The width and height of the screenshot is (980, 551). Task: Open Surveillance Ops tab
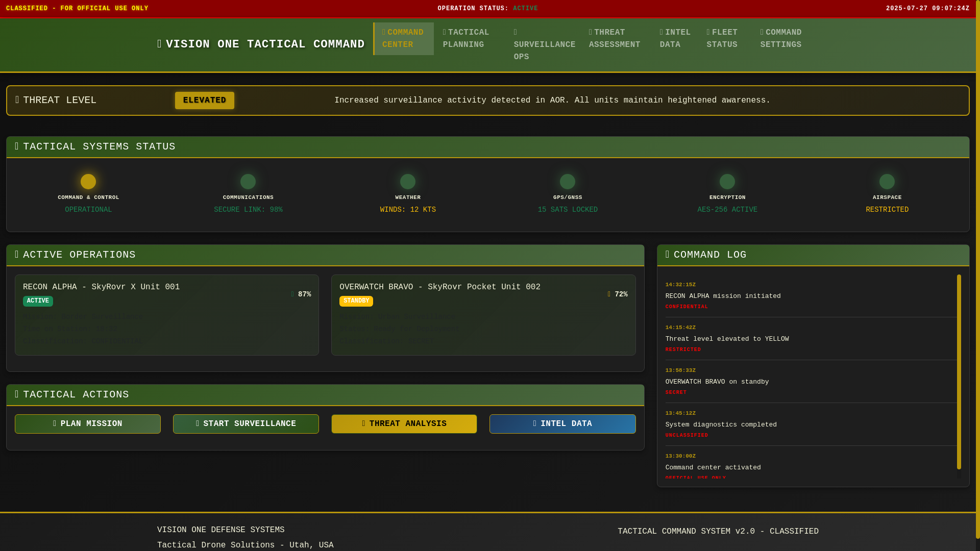coord(542,45)
